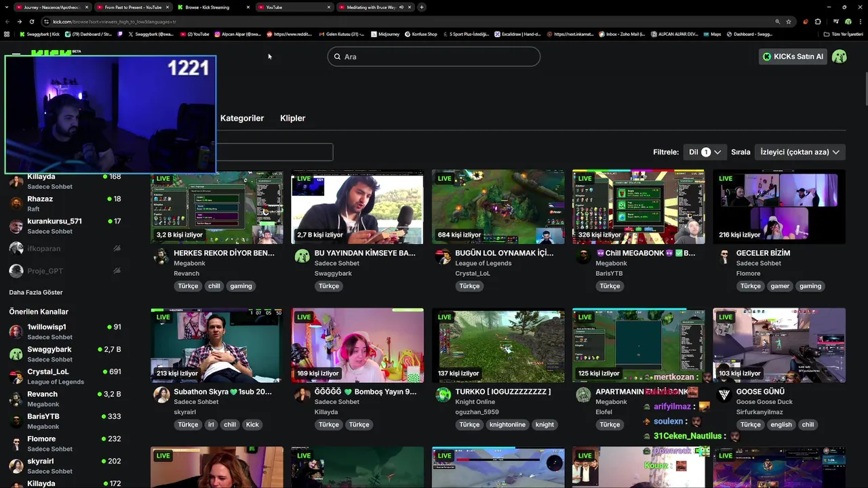Viewport: 868px width, 488px height.
Task: Click knightonline tag under TURKKO stream
Action: (507, 424)
